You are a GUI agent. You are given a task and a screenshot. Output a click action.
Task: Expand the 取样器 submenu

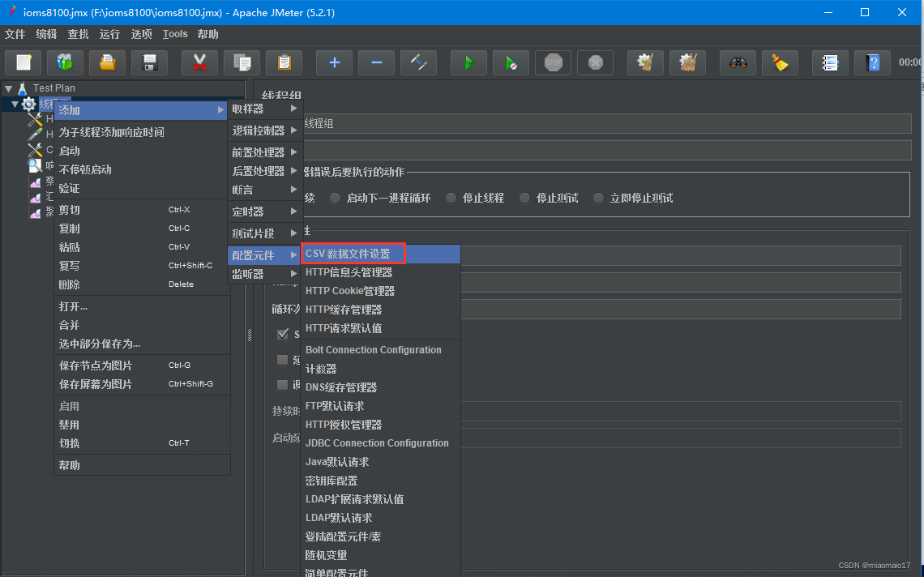[x=265, y=109]
